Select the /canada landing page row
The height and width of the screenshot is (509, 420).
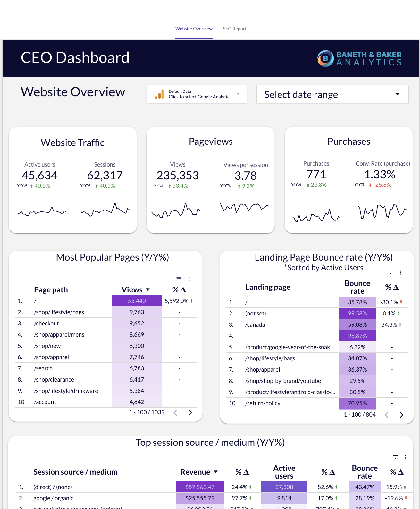[317, 325]
